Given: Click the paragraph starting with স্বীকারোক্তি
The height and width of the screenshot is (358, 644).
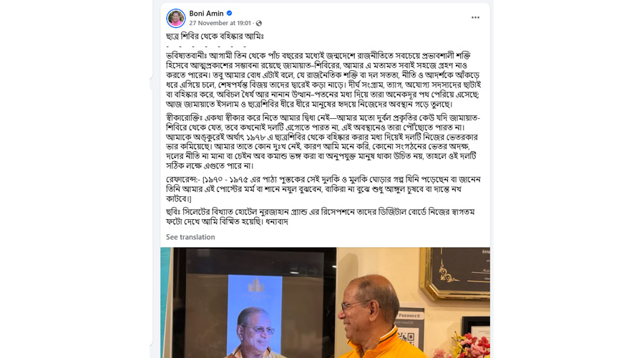Looking at the screenshot, I should click(323, 142).
